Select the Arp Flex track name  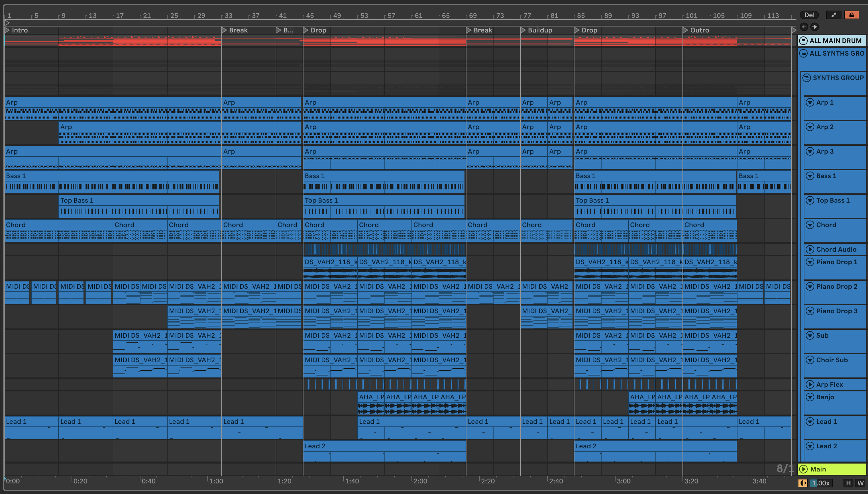point(829,384)
